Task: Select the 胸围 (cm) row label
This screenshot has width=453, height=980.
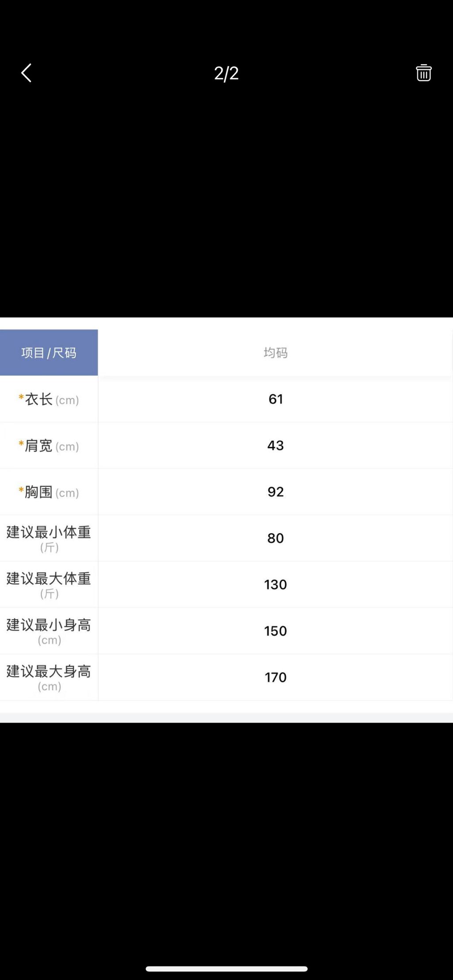Action: 49,492
